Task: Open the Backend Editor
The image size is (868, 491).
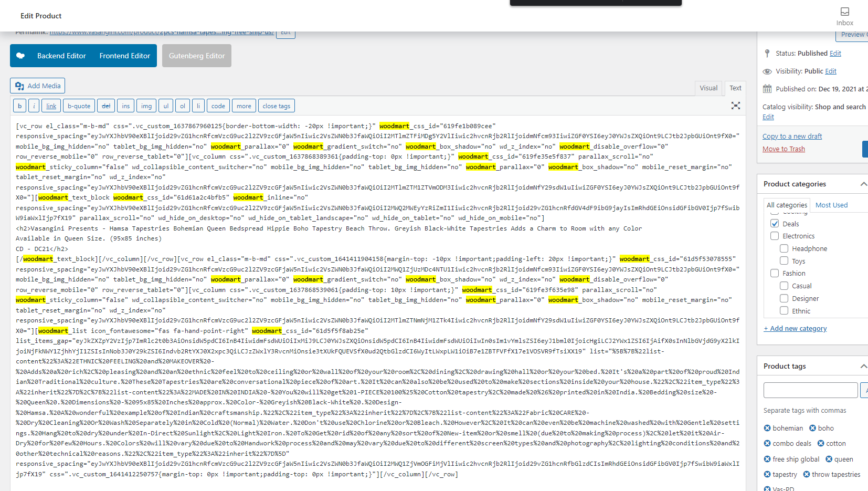Action: (61, 56)
